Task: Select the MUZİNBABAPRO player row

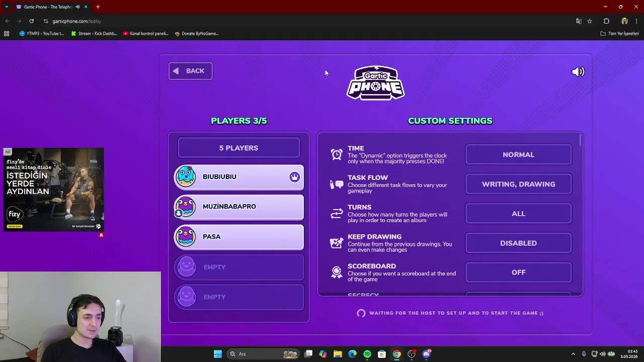Action: point(239,207)
